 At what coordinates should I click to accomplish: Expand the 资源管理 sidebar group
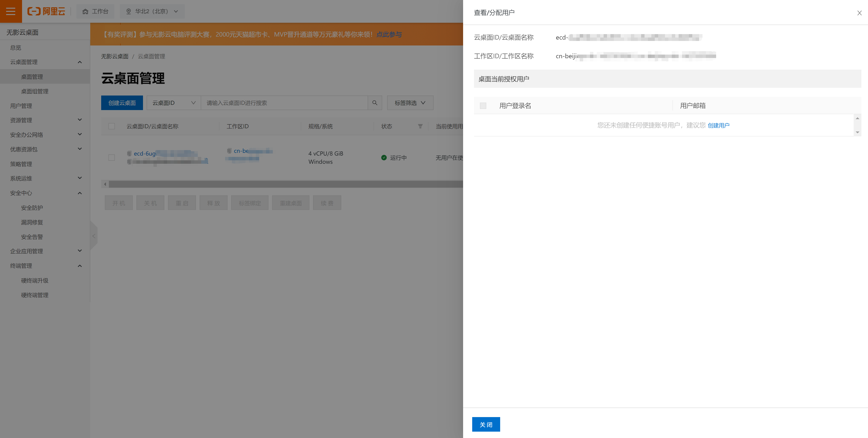[x=80, y=120]
